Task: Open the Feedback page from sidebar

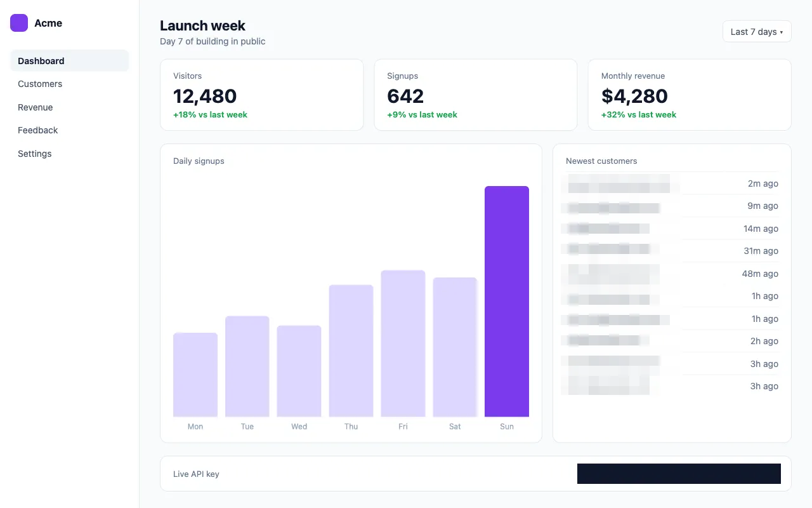Action: pos(70,130)
